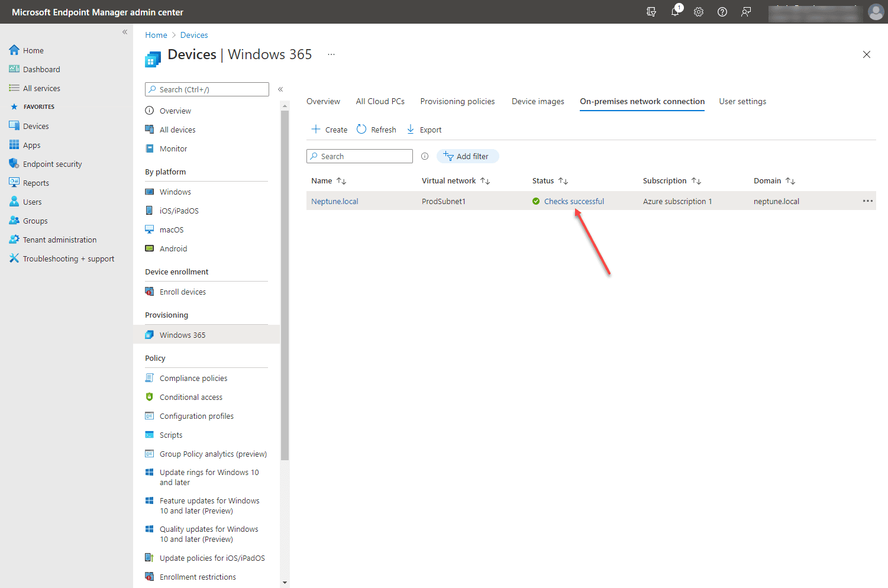Switch to the All Cloud PCs tab
This screenshot has width=888, height=588.
tap(380, 101)
